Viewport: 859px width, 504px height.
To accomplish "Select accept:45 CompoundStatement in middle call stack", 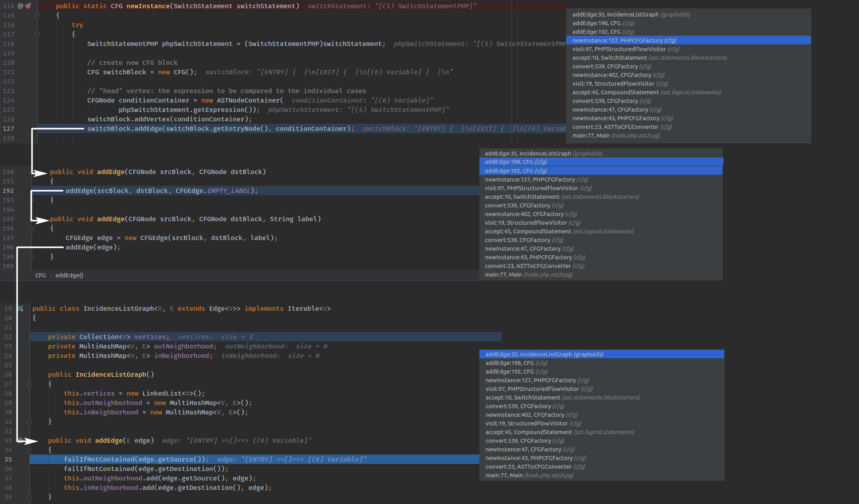I will [x=601, y=231].
